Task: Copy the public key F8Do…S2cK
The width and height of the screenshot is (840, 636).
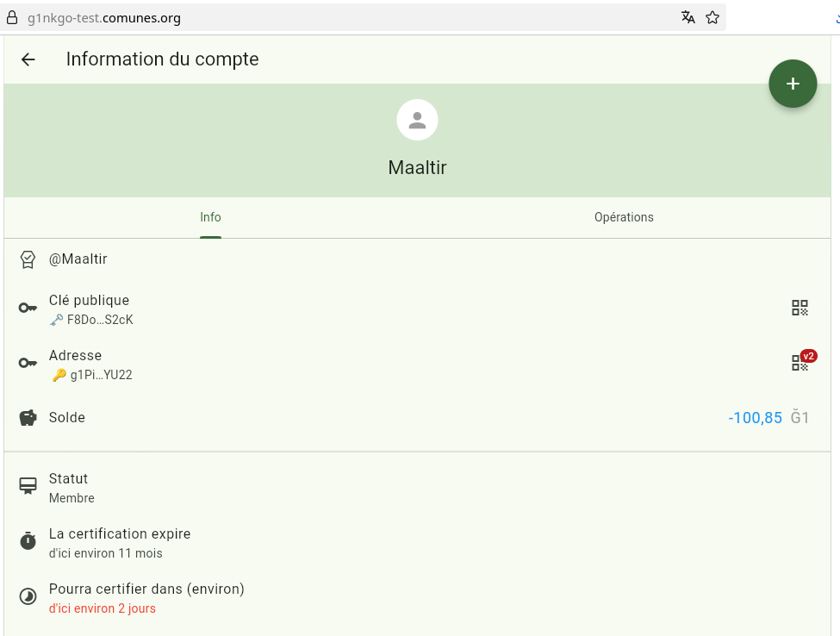Action: coord(100,320)
